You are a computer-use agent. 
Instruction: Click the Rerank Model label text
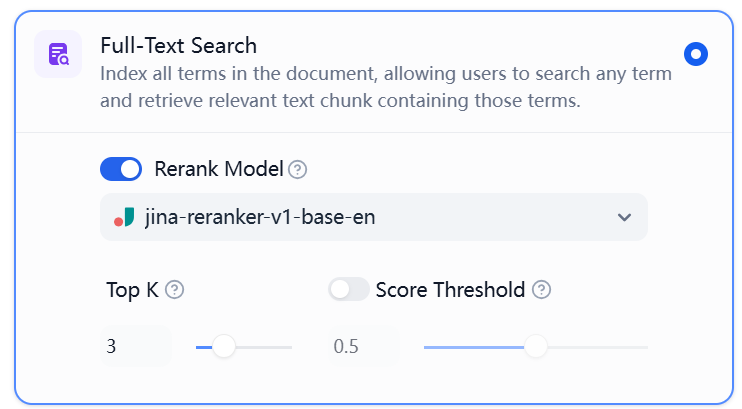tap(219, 169)
